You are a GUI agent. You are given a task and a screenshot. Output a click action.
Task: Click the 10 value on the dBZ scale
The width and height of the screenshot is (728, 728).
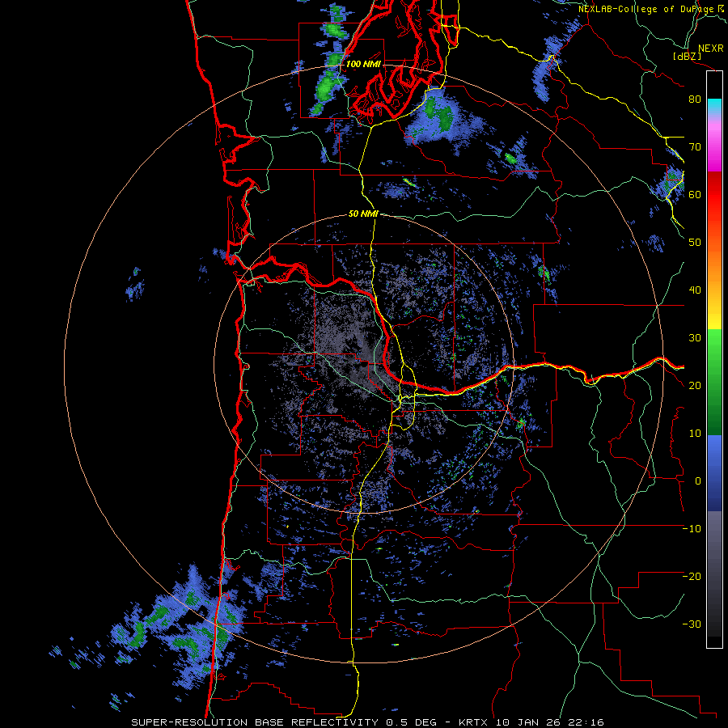(x=695, y=434)
